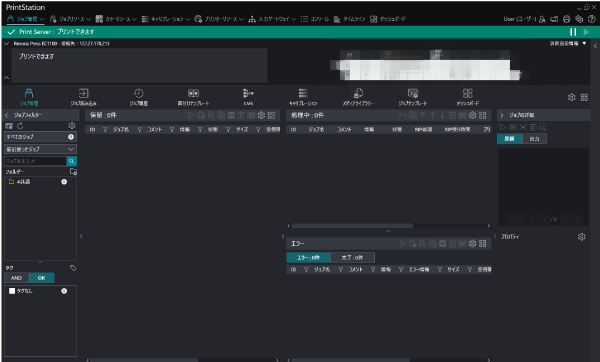Open タイムライン in the top menu
600x362 pixels.
(349, 19)
